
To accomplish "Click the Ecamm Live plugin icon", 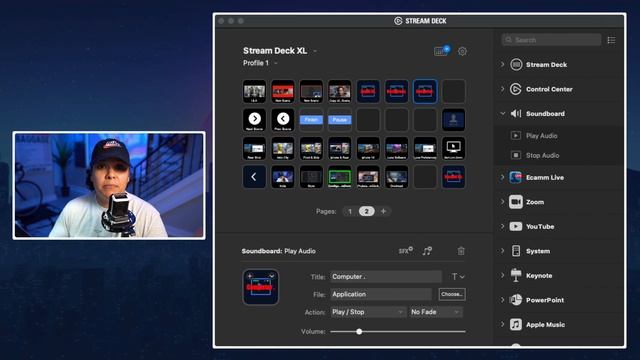I will click(x=516, y=178).
